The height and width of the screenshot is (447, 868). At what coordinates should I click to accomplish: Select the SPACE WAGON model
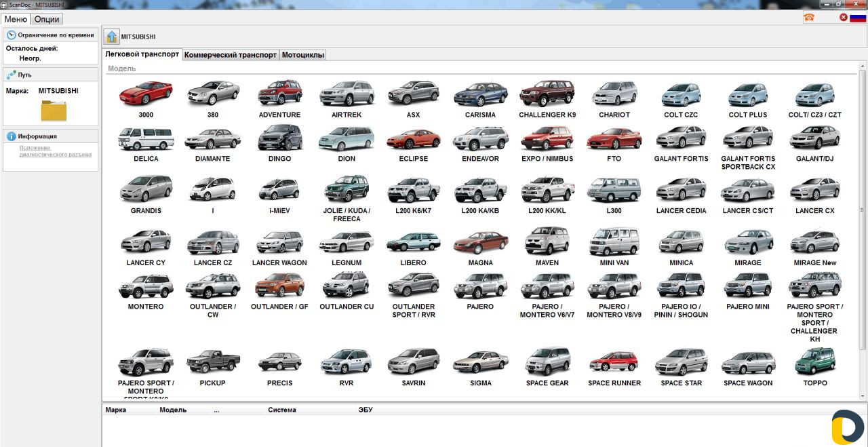pos(748,363)
